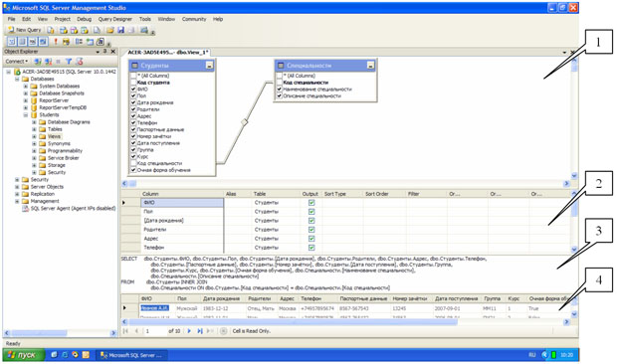Screen dimensions: 617x364
Task: Open a Database Engine Query from toolbar
Action: click(x=51, y=30)
